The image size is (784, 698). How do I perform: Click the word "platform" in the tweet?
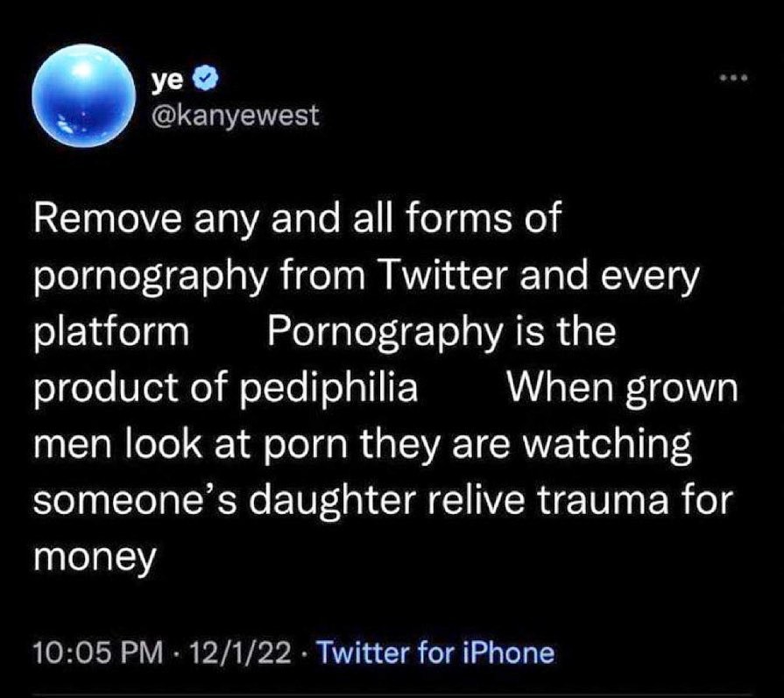coord(111,333)
